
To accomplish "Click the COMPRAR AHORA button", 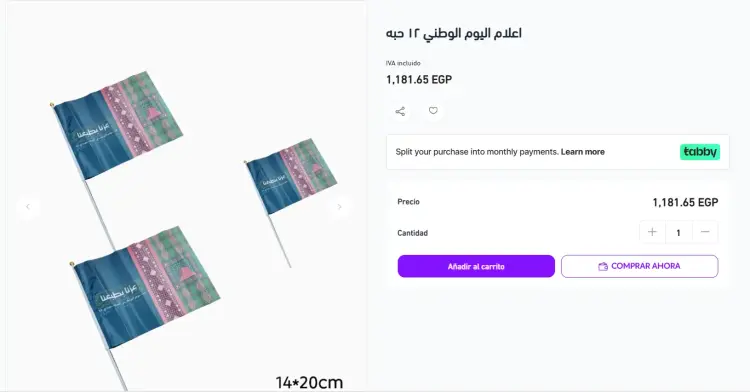I will click(x=640, y=266).
